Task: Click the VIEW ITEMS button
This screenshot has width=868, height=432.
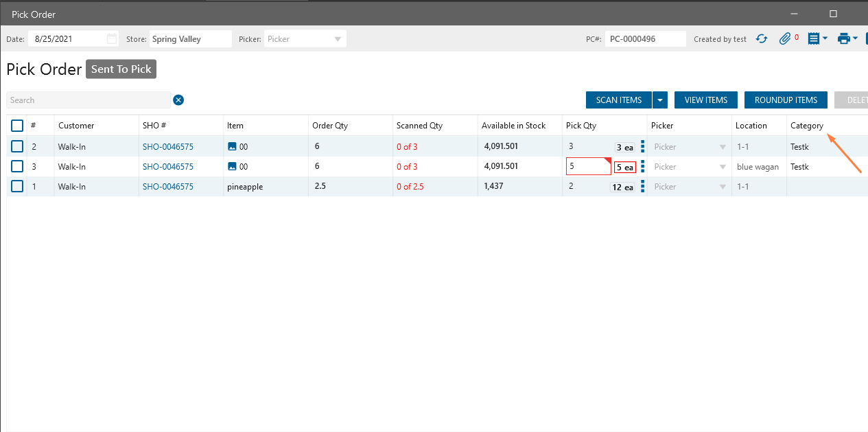Action: coord(706,100)
